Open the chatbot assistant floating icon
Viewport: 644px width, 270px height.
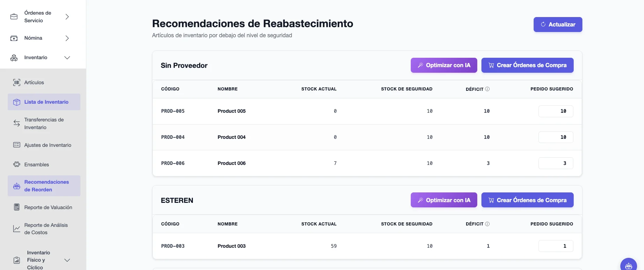[629, 266]
